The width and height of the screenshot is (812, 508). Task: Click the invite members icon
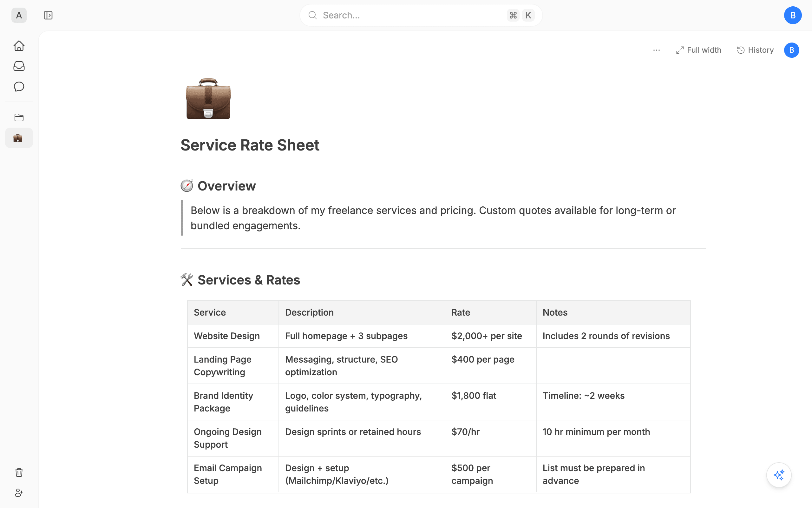pyautogui.click(x=19, y=493)
